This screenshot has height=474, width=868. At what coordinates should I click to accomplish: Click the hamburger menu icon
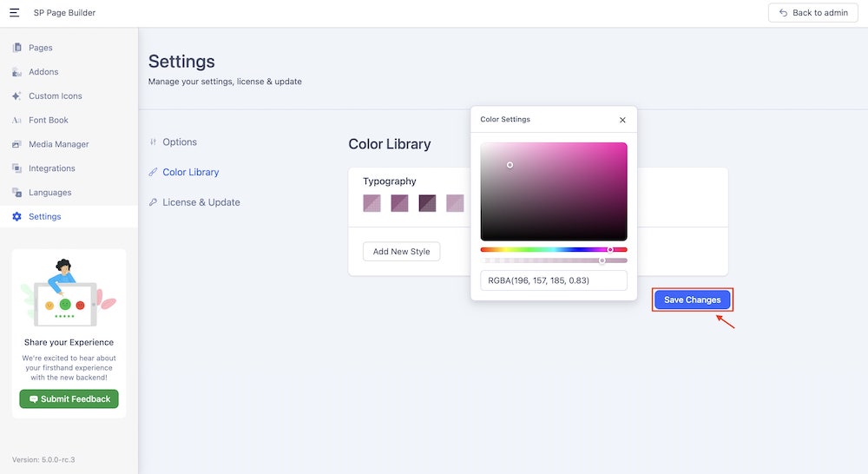[x=14, y=13]
